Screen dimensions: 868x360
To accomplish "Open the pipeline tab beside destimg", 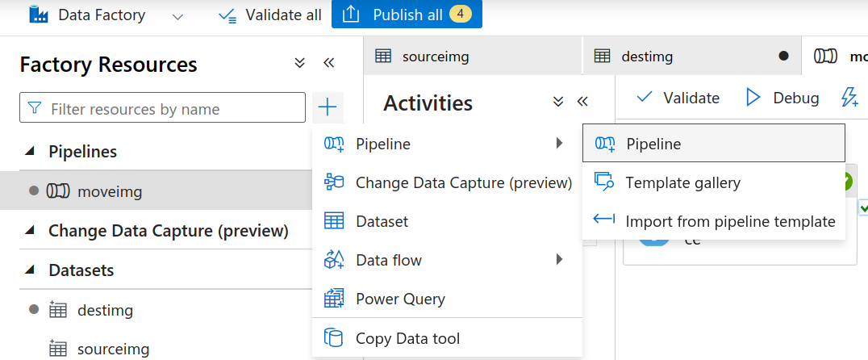I will coord(835,56).
